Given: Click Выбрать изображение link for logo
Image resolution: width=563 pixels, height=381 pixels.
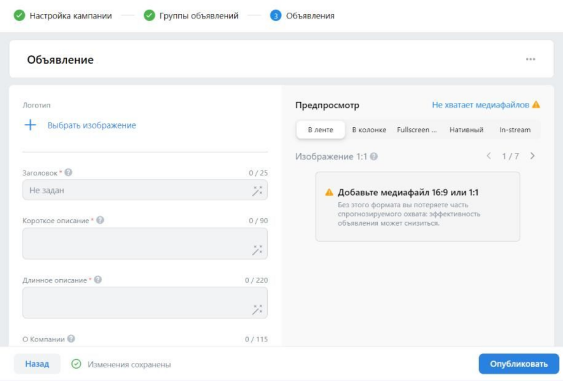Looking at the screenshot, I should pos(92,125).
